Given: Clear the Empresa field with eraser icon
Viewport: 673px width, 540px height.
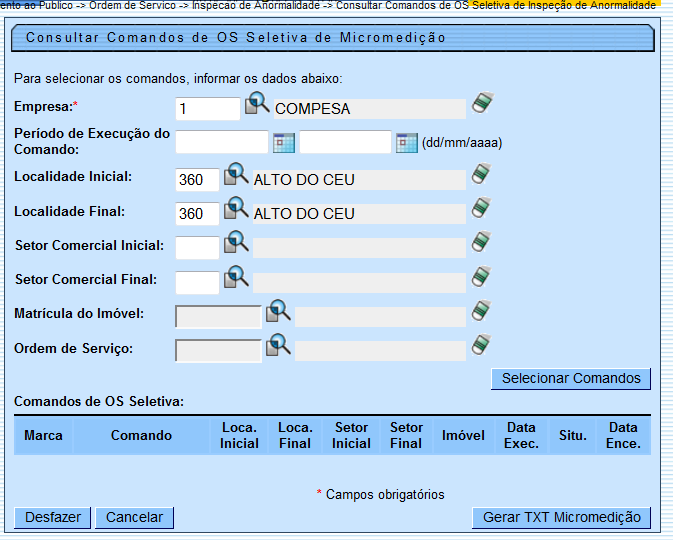Looking at the screenshot, I should pyautogui.click(x=483, y=104).
